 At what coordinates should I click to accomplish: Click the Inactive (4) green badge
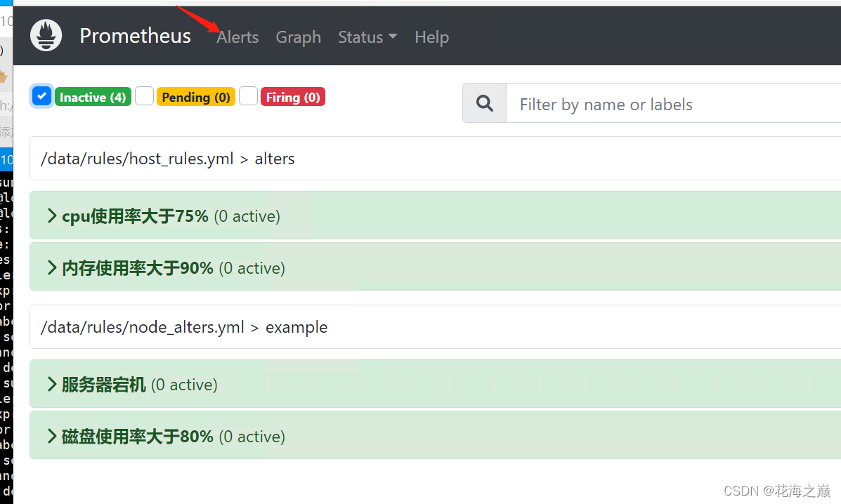pyautogui.click(x=93, y=97)
